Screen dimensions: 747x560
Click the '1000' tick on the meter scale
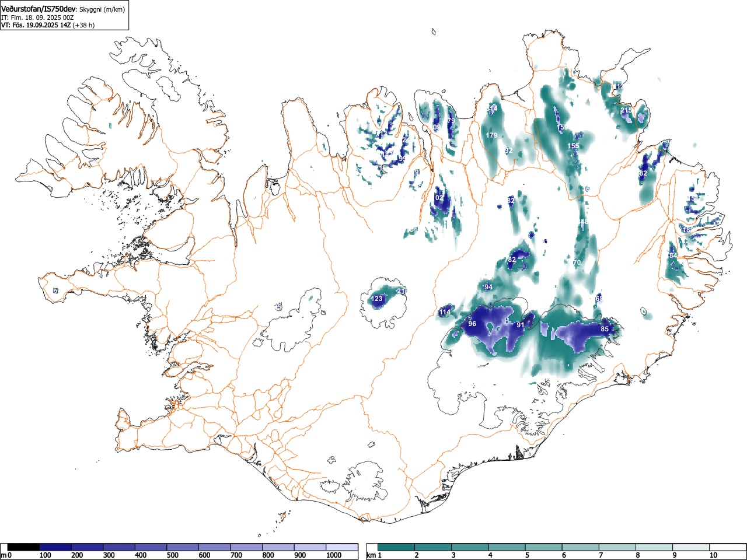pos(334,555)
